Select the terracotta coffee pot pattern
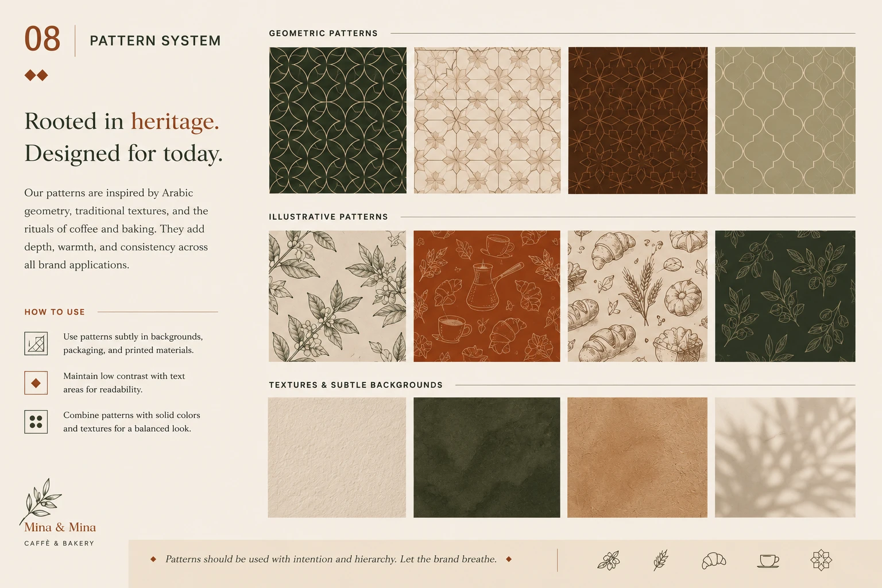Image resolution: width=882 pixels, height=588 pixels. [x=486, y=296]
